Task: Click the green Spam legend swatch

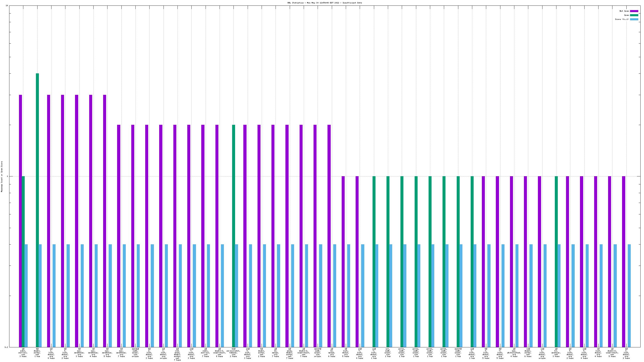Action: tap(634, 15)
